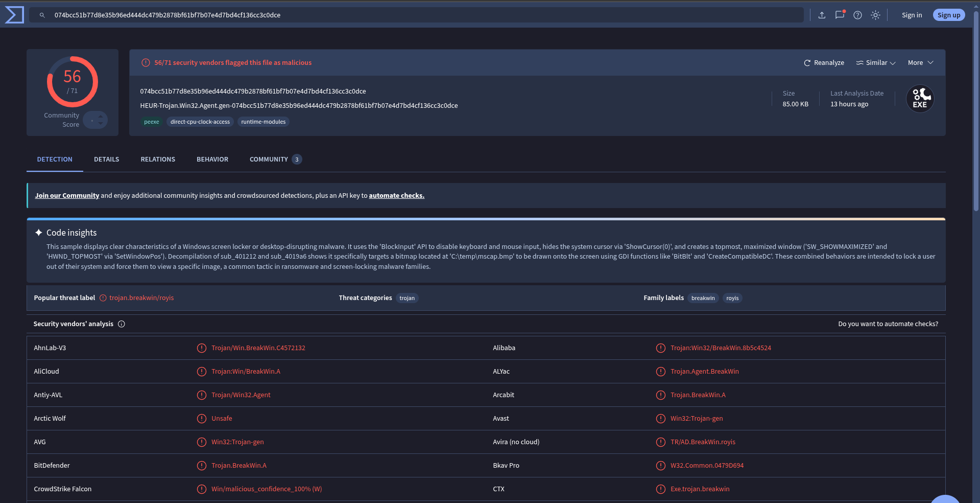Click the EXE file type icon
The height and width of the screenshot is (503, 980).
(x=920, y=99)
